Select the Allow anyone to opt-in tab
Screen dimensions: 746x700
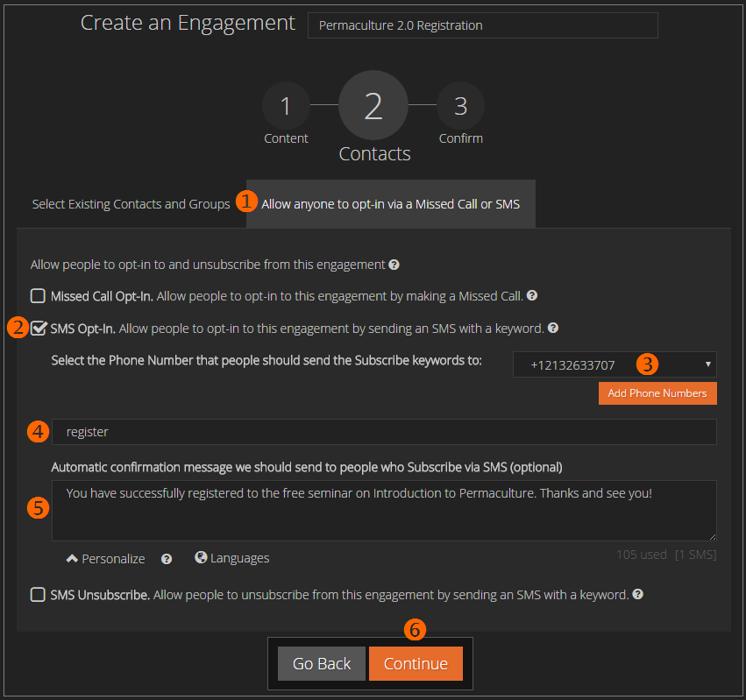(x=390, y=204)
